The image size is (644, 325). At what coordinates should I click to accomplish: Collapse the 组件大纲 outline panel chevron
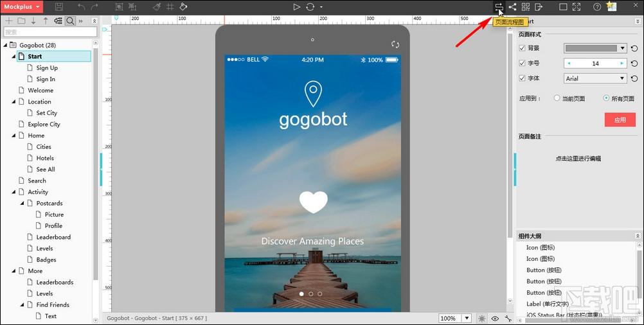click(x=638, y=236)
